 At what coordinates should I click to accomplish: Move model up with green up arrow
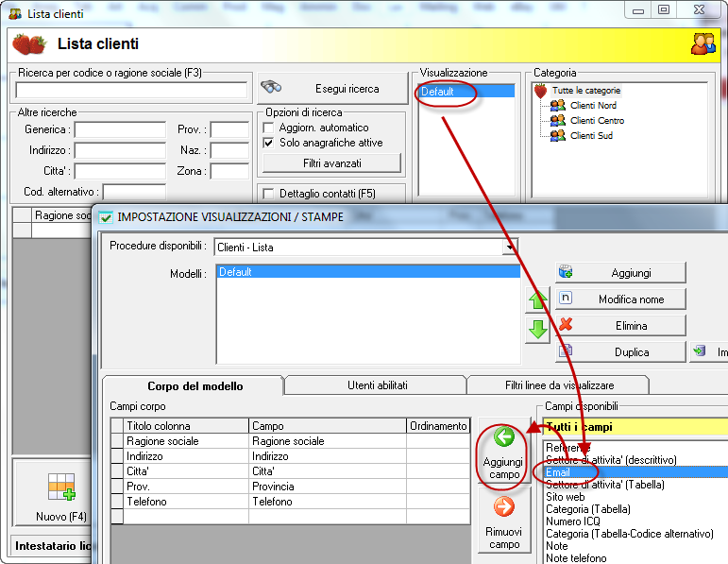pos(537,299)
